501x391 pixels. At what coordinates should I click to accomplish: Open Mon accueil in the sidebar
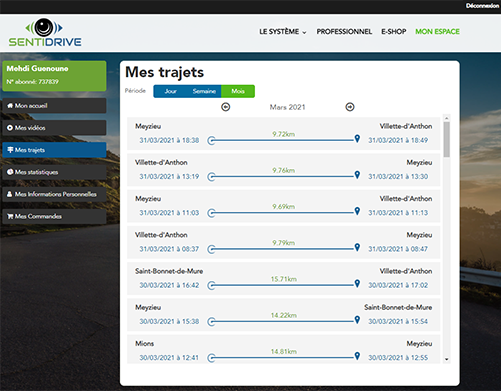[x=54, y=106]
